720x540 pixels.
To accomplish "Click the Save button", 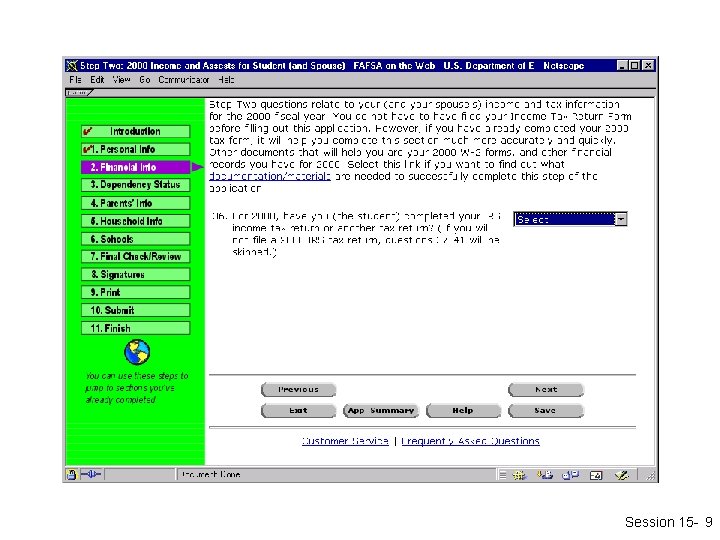I will 546,411.
